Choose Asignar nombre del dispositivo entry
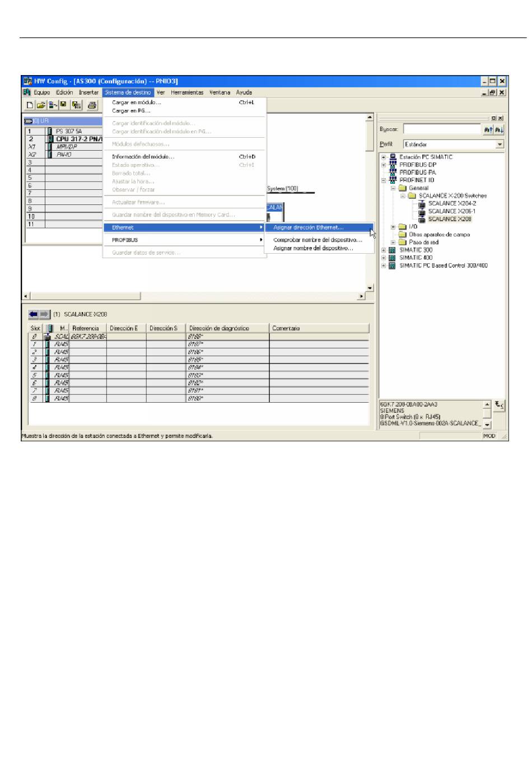 coord(319,248)
